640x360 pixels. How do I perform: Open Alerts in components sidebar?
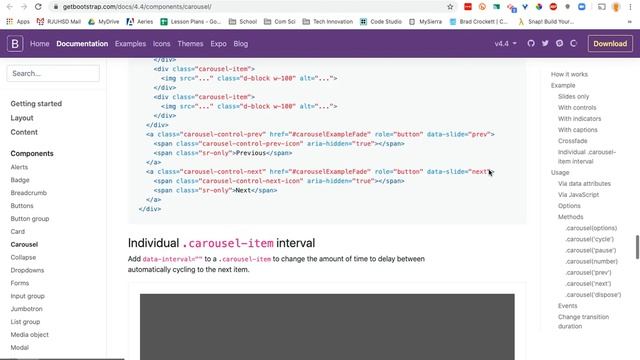(19, 167)
